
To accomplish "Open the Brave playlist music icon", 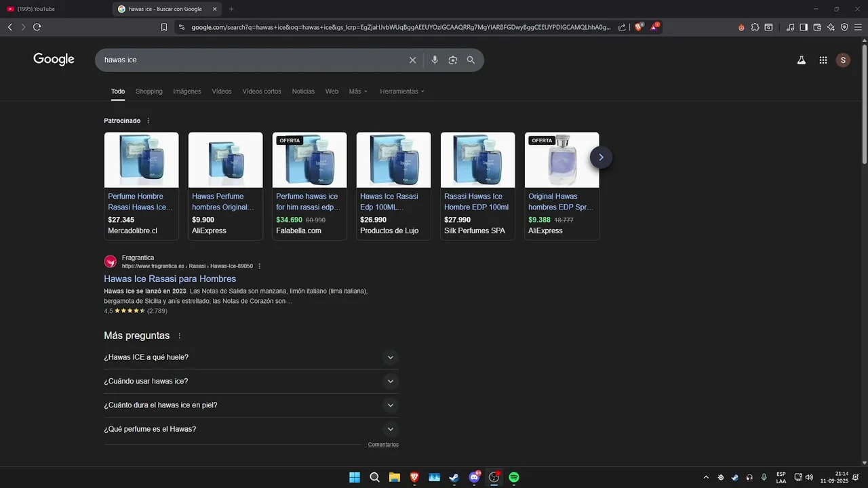I will [x=790, y=27].
